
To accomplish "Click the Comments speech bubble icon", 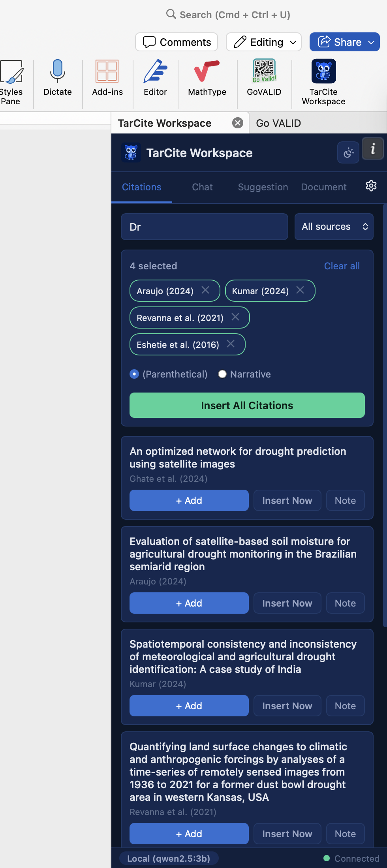I will [x=149, y=42].
